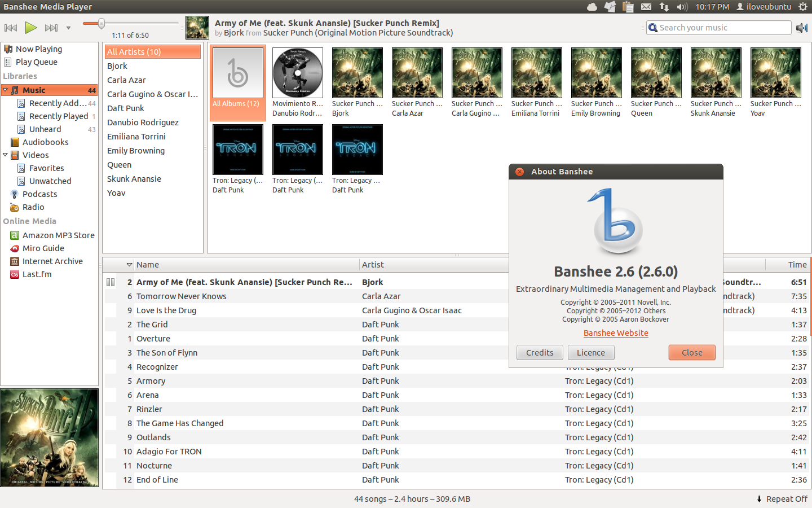Screen dimensions: 812x508
Task: Collapse the Music library triangle
Action: click(5, 90)
